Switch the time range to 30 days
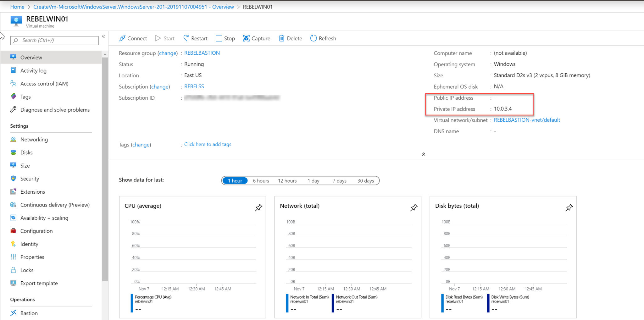 point(365,181)
